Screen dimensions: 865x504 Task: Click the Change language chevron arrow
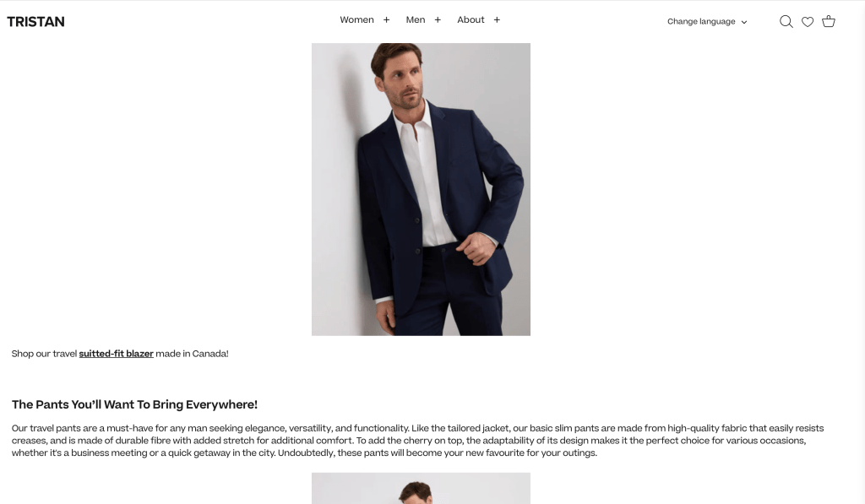[744, 22]
